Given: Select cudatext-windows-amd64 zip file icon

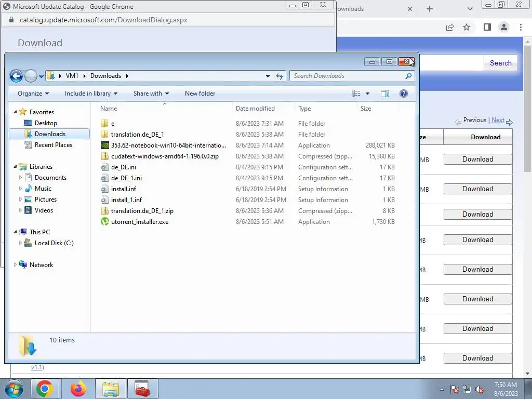Looking at the screenshot, I should [x=105, y=156].
